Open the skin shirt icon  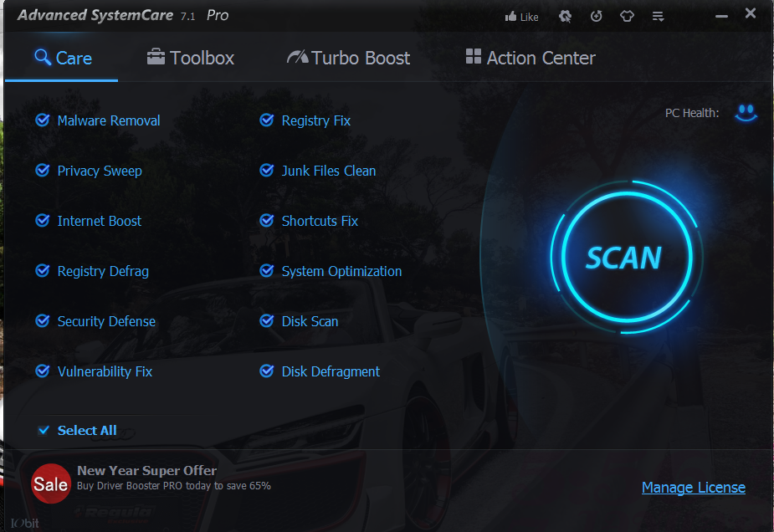tap(627, 17)
